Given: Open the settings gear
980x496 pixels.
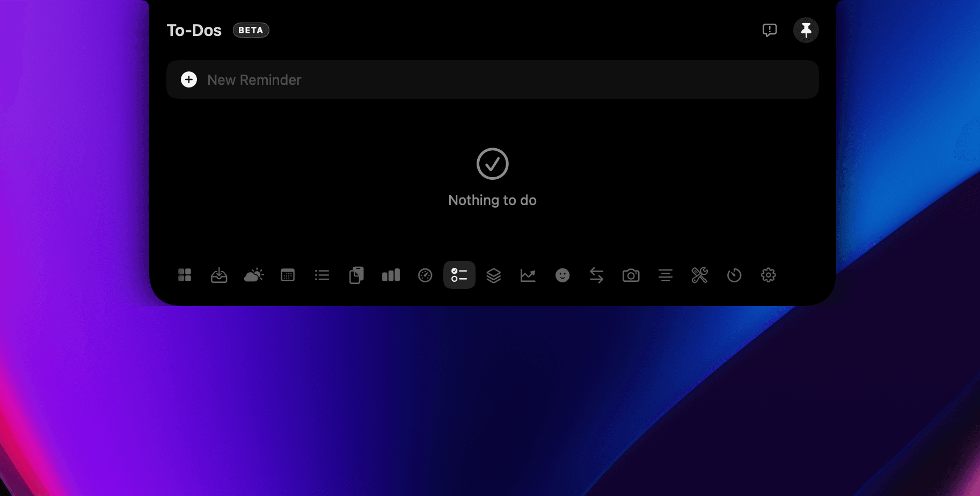Looking at the screenshot, I should point(769,275).
